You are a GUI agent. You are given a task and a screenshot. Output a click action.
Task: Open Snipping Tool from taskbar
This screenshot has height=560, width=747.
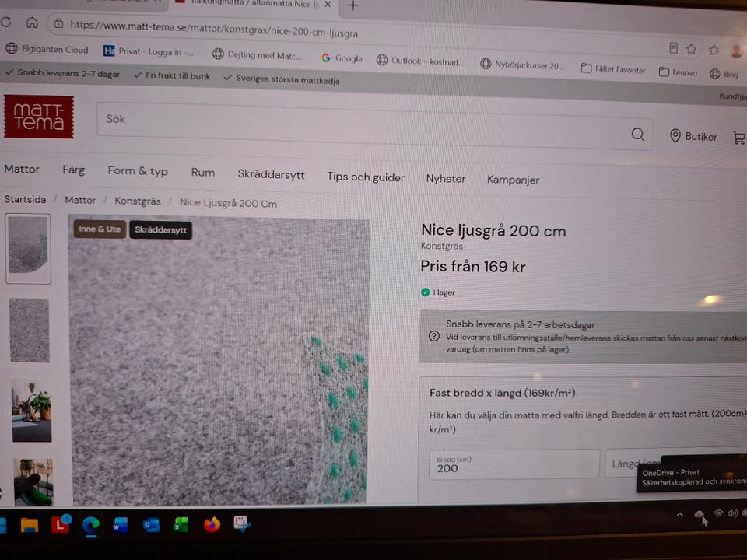[241, 523]
